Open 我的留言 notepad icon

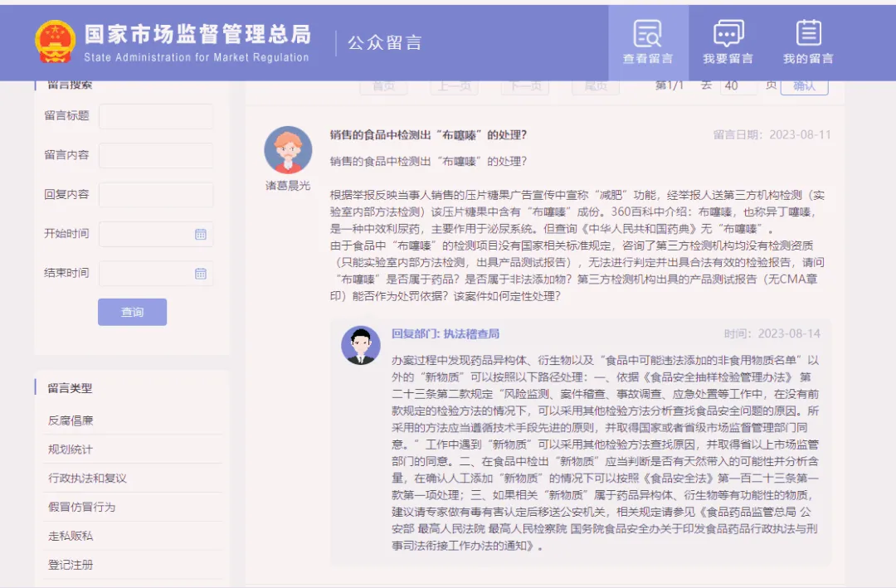[809, 33]
